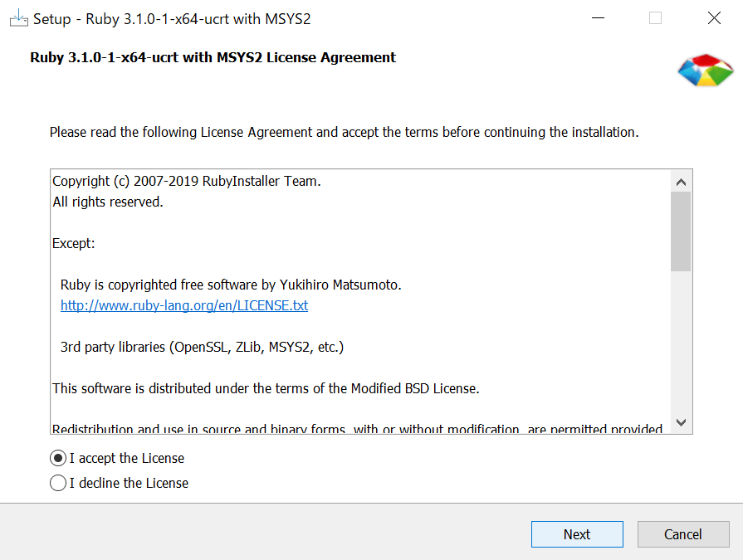Choose the 'I decline the License' option
This screenshot has width=743, height=560.
(58, 483)
